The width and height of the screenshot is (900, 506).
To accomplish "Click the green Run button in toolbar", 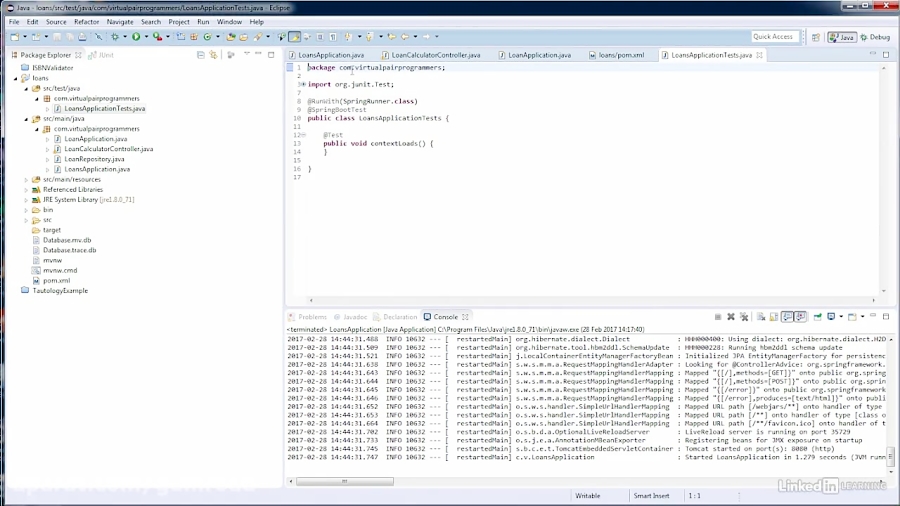I will point(135,37).
